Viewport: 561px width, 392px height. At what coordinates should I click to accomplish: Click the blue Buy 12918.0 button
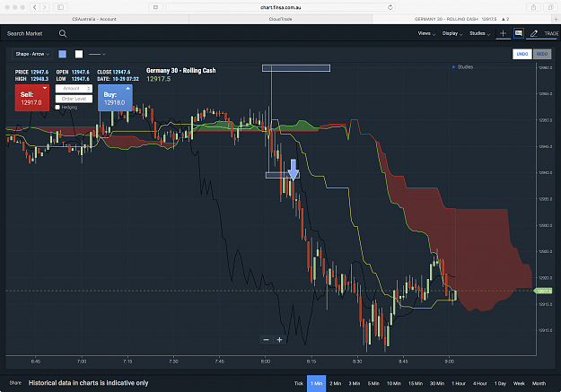click(x=115, y=98)
